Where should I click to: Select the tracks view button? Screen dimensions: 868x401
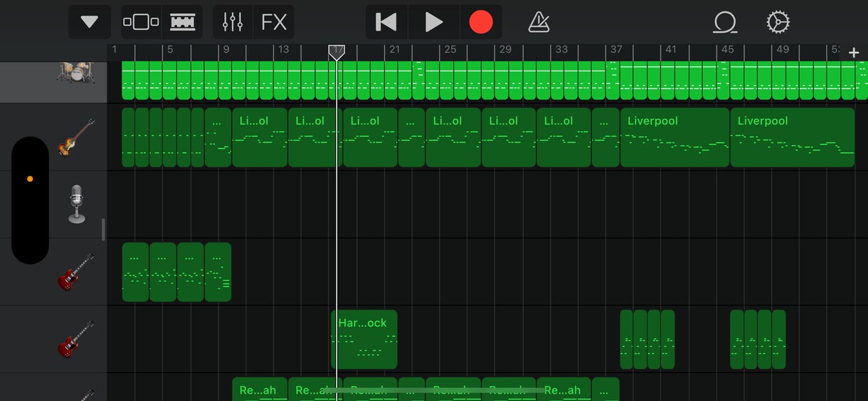point(183,22)
